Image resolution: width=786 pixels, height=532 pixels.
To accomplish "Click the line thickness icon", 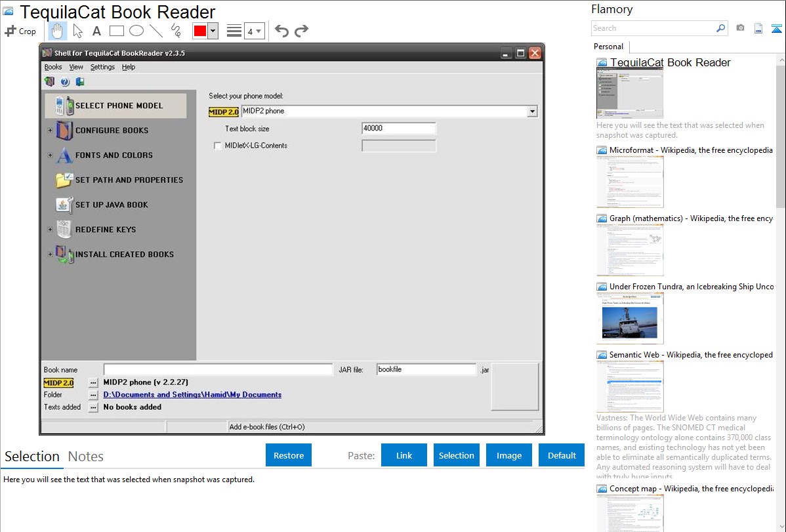I will (234, 31).
